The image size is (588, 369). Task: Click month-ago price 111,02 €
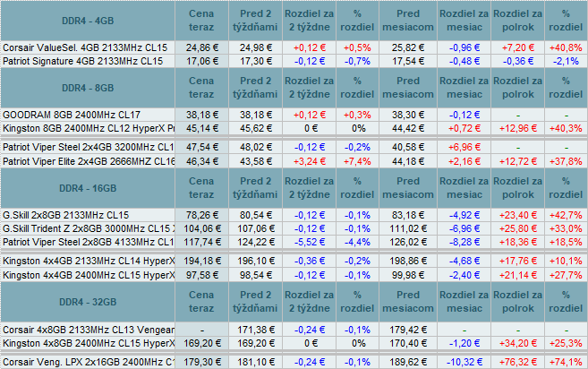[408, 228]
